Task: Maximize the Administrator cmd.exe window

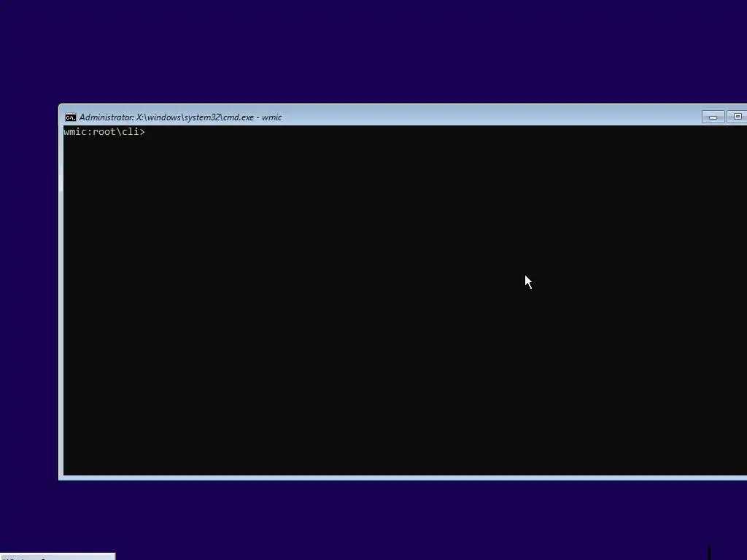Action: (737, 117)
